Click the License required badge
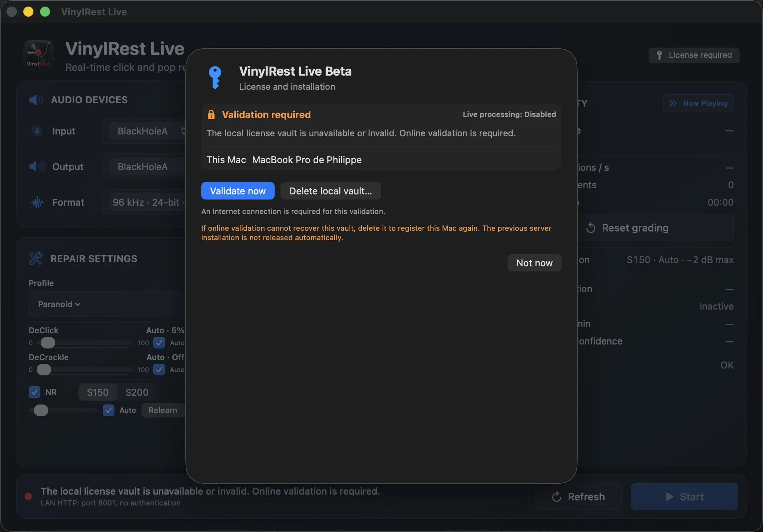Screen dimensions: 763x532 coord(694,55)
